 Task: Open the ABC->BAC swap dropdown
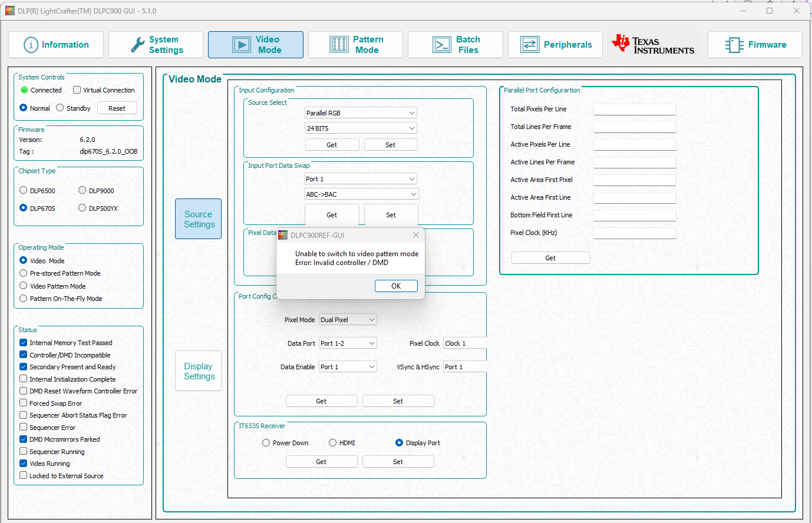(x=361, y=194)
